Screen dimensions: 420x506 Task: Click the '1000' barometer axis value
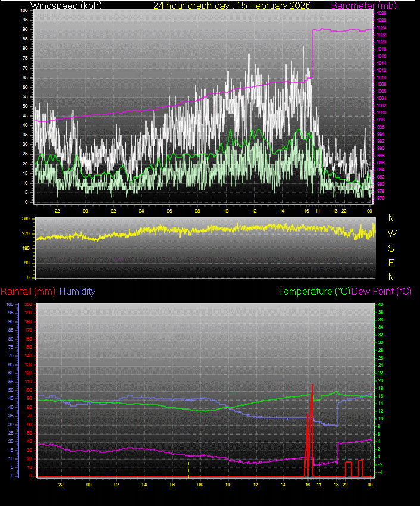(381, 113)
